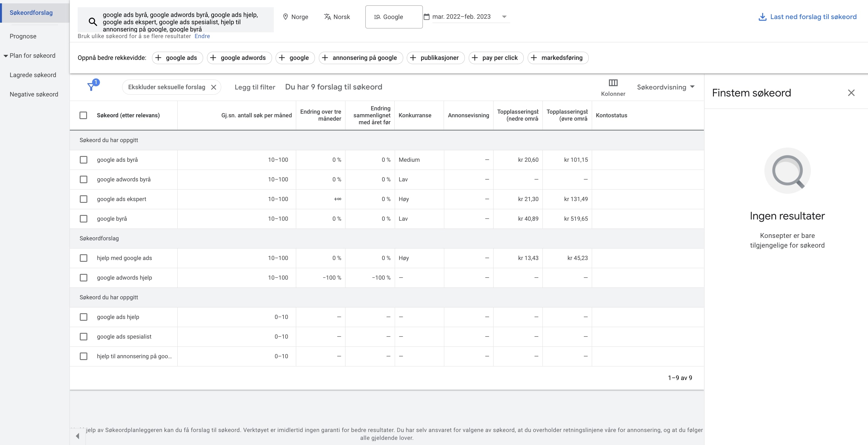Open the Søkeordvisning view dropdown
This screenshot has width=868, height=445.
click(666, 87)
